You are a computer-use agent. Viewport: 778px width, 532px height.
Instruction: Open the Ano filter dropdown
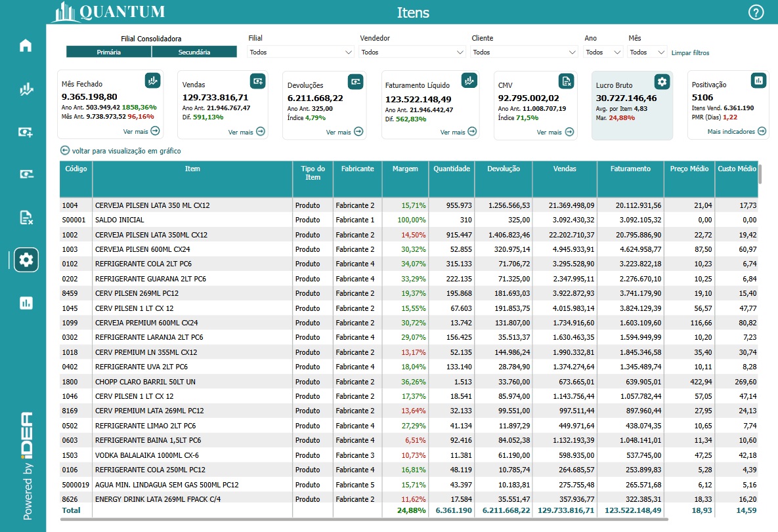coord(603,52)
